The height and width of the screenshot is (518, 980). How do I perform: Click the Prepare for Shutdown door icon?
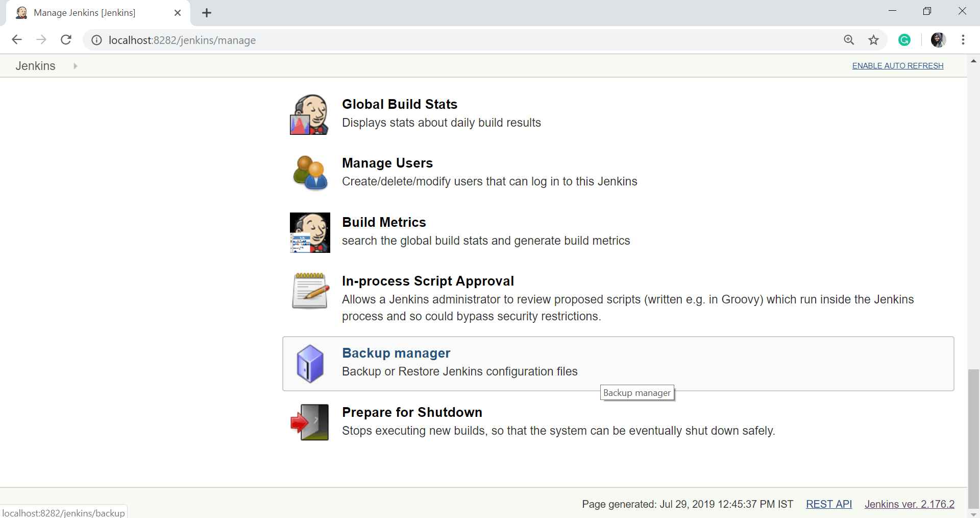[310, 422]
